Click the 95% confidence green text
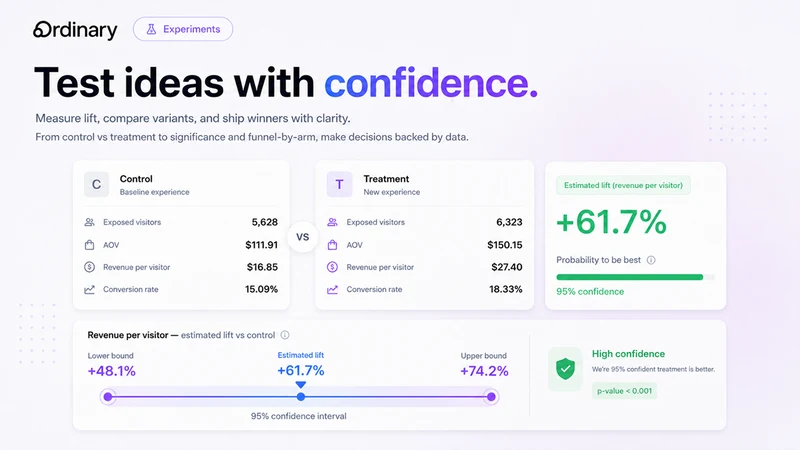Screen dimensions: 800x450 coord(590,292)
